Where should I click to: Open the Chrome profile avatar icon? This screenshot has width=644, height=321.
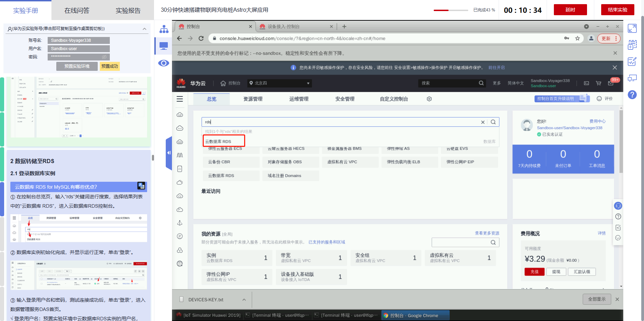tap(591, 38)
